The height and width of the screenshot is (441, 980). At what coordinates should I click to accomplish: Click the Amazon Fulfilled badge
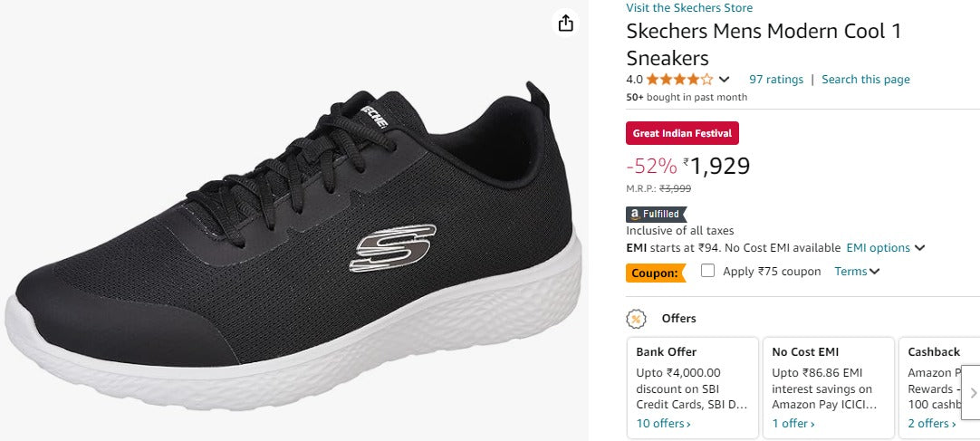(x=654, y=215)
